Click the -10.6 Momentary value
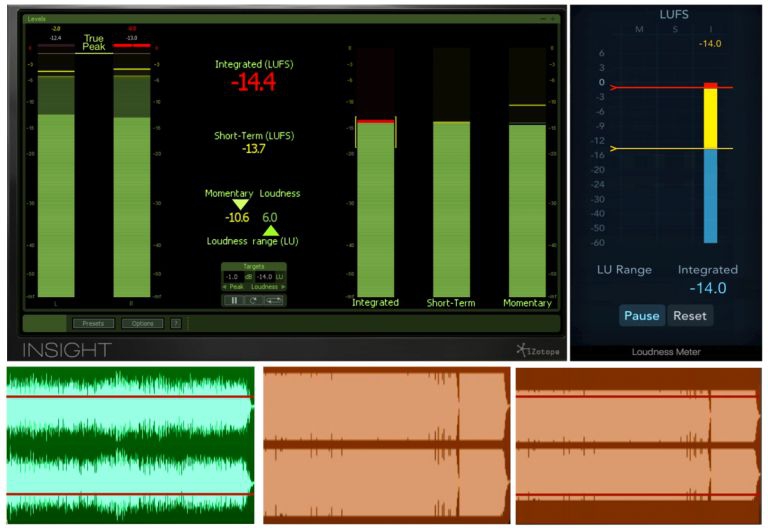 [x=237, y=217]
